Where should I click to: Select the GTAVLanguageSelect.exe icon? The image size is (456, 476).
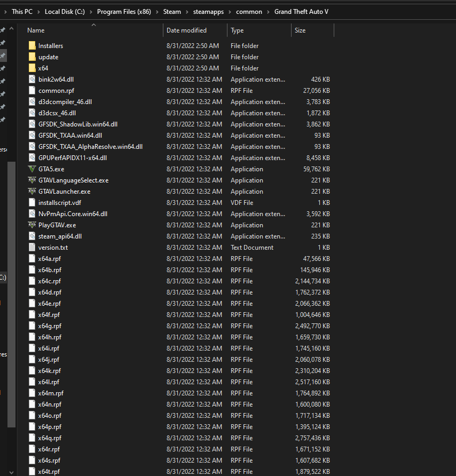click(31, 180)
